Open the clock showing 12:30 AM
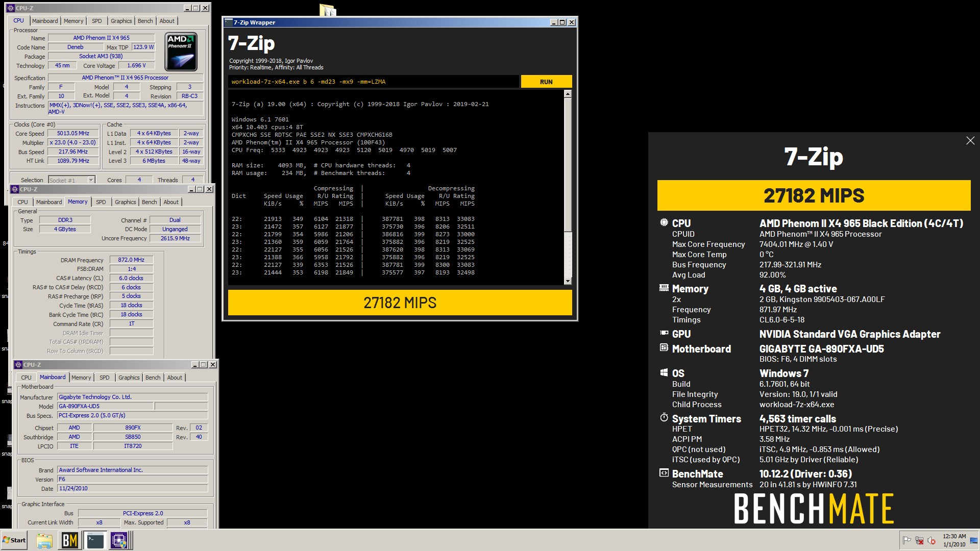The width and height of the screenshot is (980, 551). 954,540
